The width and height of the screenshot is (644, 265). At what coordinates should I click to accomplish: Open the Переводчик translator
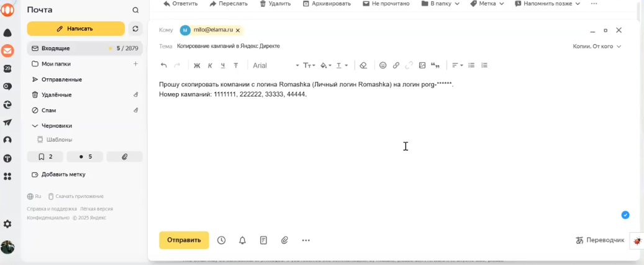point(600,240)
